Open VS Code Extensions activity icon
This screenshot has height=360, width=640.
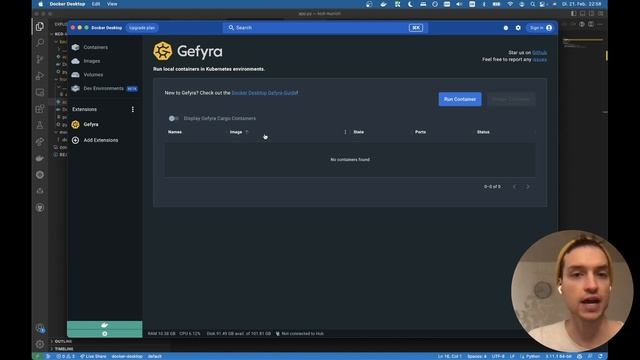pos(40,109)
